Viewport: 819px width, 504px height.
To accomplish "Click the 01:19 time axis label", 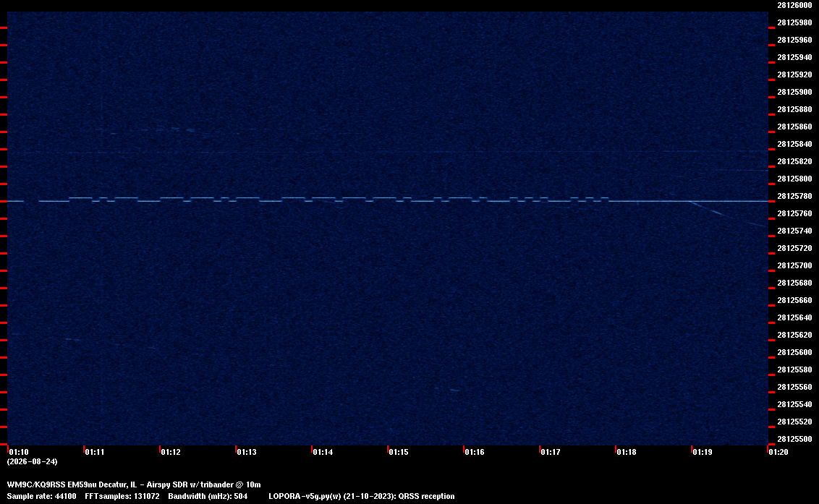I will [703, 452].
